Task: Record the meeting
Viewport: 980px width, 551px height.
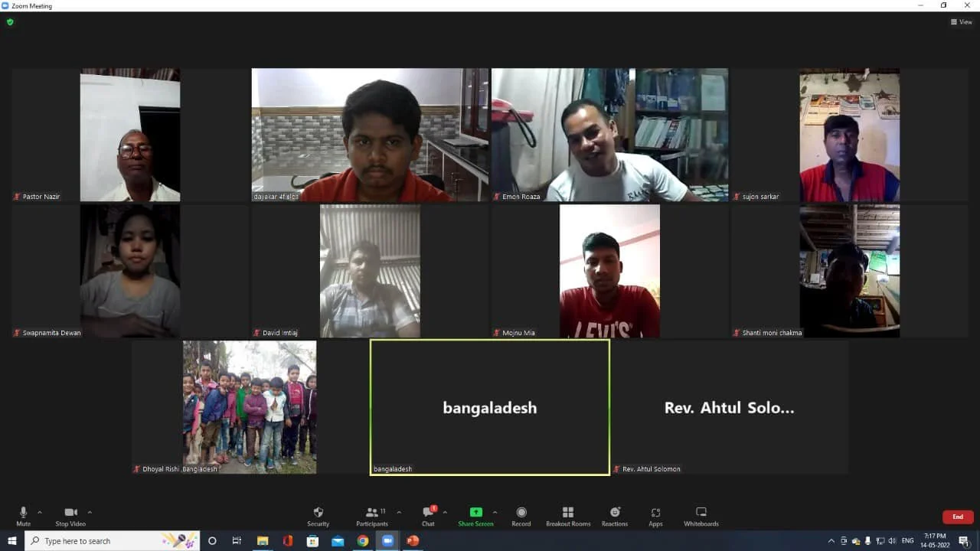Action: tap(521, 513)
